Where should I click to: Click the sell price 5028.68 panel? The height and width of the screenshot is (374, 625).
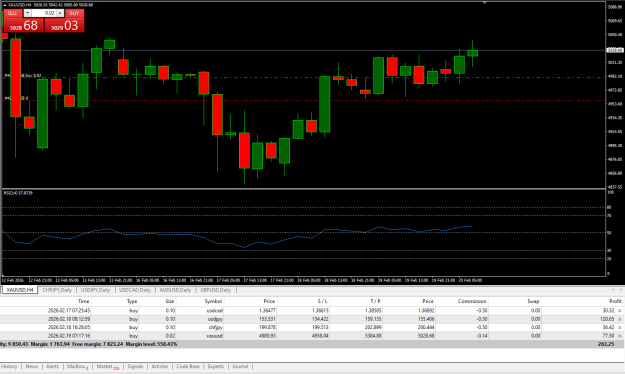coord(24,25)
